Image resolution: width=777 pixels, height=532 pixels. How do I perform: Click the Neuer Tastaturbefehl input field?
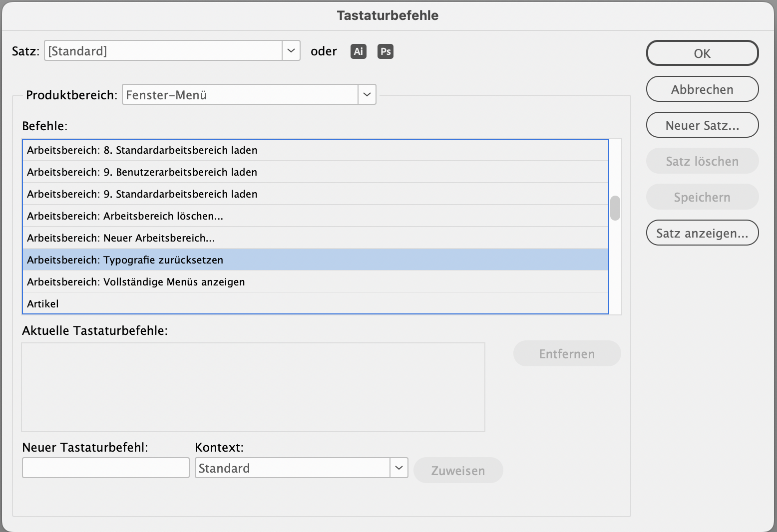point(106,468)
